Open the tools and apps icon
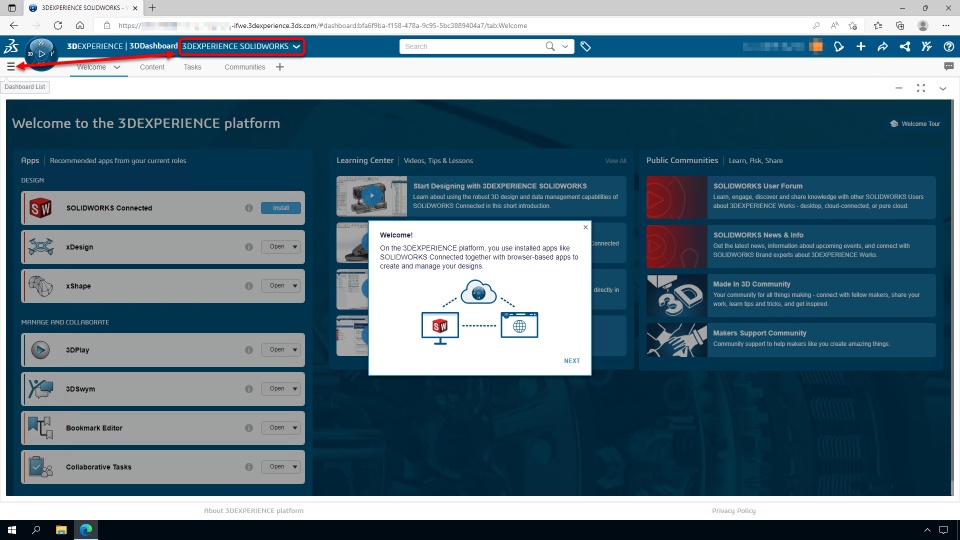This screenshot has width=960, height=540. click(x=927, y=47)
